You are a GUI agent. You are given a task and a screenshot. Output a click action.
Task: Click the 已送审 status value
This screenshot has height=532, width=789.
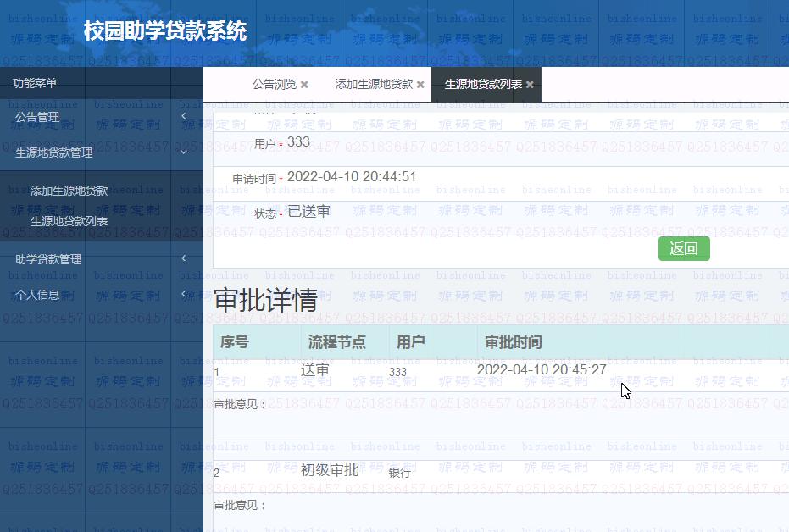309,211
